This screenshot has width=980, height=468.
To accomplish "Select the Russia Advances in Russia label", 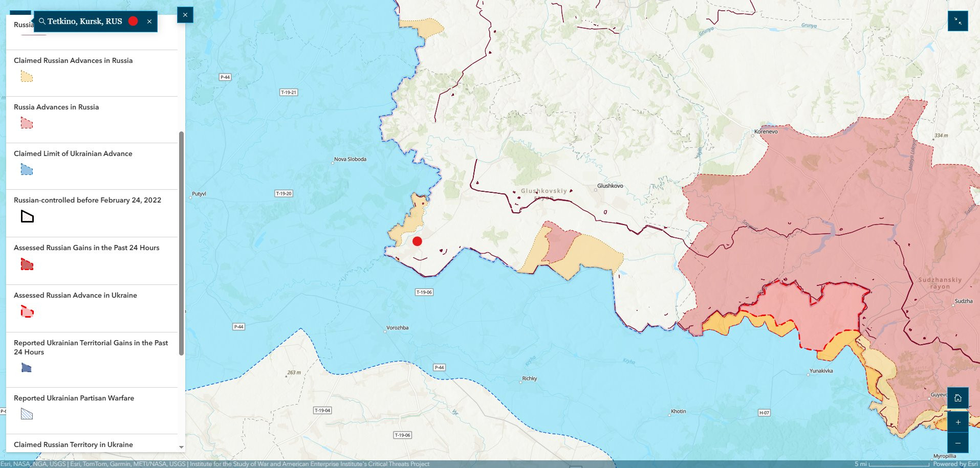I will click(56, 107).
